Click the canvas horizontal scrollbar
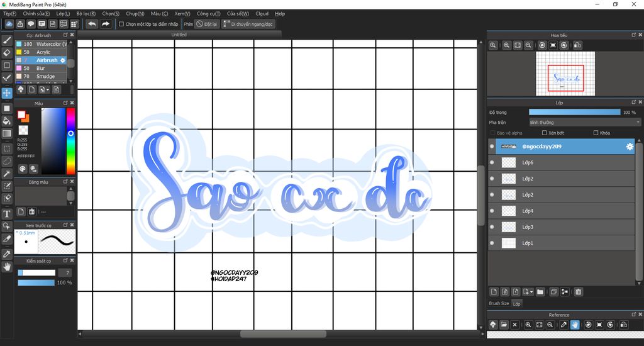Screen dimensions: 644x346 [283, 334]
